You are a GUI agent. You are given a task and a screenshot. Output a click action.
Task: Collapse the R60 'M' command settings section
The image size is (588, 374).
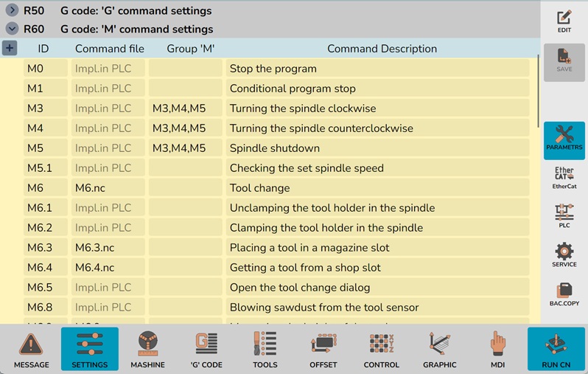click(x=12, y=29)
